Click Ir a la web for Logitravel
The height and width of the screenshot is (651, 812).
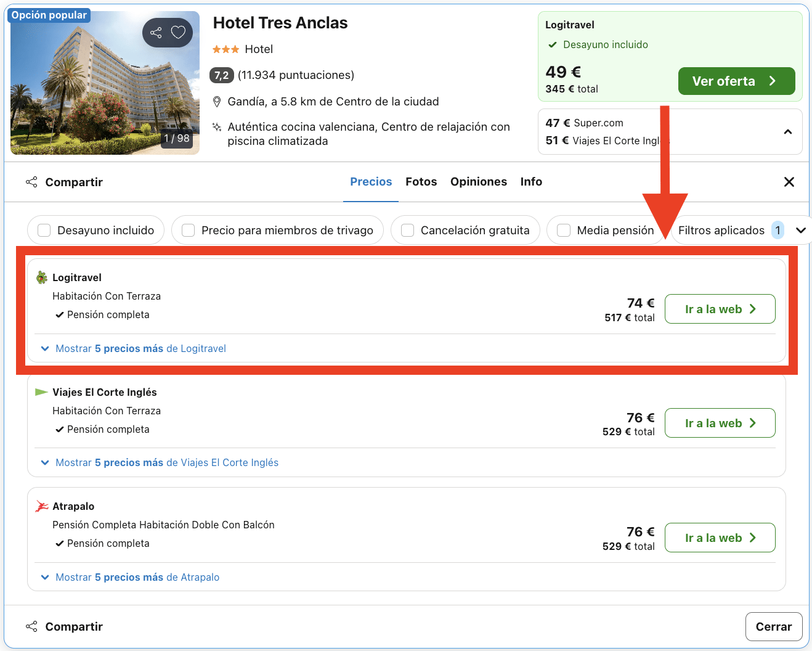(x=720, y=309)
